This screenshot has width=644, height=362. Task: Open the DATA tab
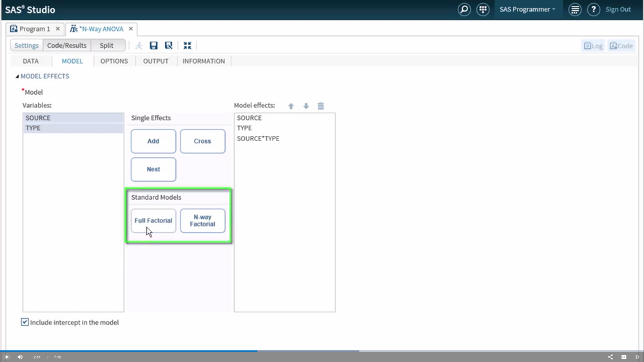tap(31, 61)
